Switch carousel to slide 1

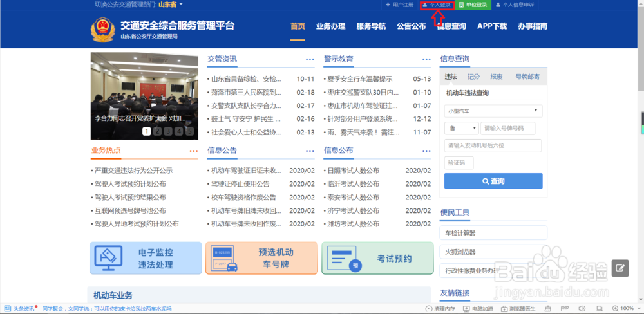[x=147, y=131]
